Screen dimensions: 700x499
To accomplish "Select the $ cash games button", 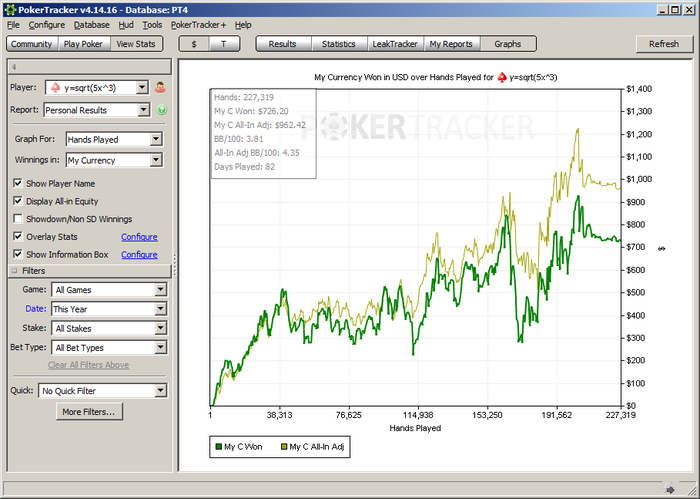I will 194,44.
